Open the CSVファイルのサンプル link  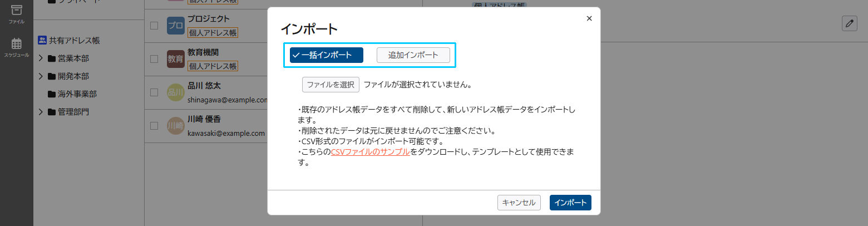tap(370, 152)
